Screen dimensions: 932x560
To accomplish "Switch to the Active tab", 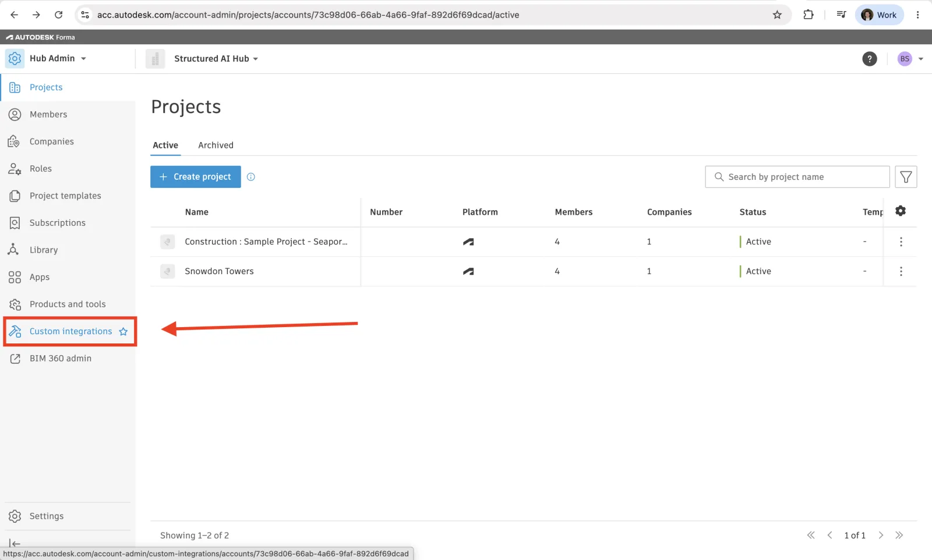I will [165, 146].
